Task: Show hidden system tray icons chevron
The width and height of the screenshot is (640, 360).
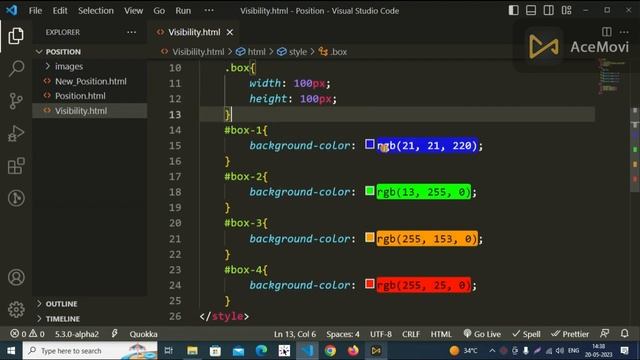Action: tap(492, 350)
